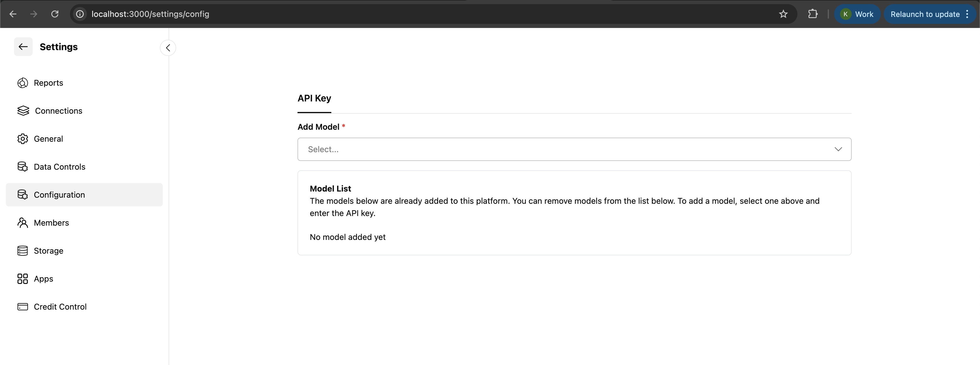This screenshot has width=980, height=365.
Task: Bookmark this page with the star icon
Action: [783, 14]
